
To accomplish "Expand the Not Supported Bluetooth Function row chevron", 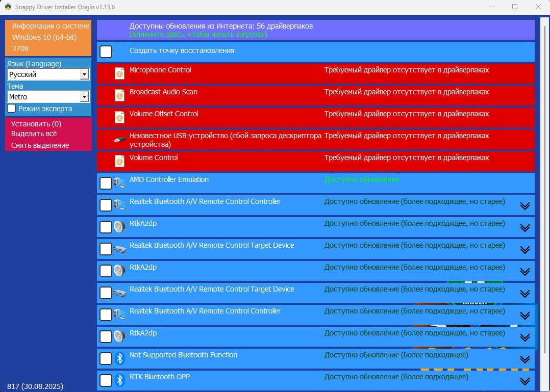I will pyautogui.click(x=524, y=359).
